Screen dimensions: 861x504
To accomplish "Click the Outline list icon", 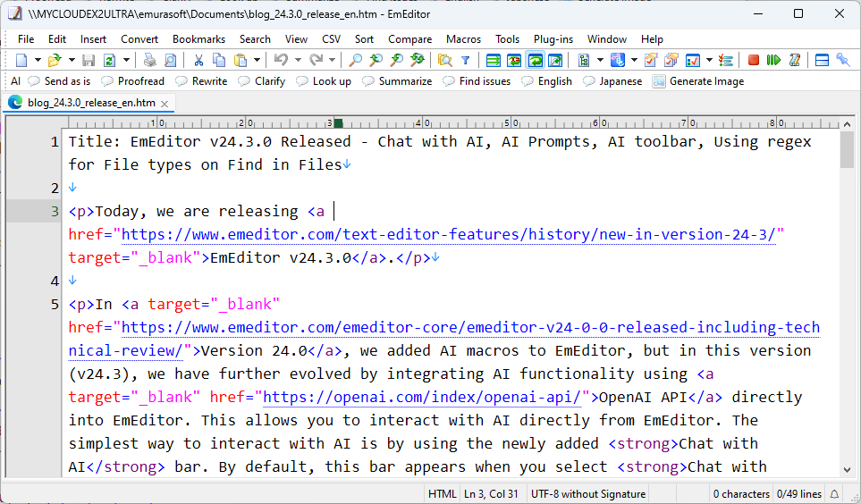I will (x=726, y=60).
